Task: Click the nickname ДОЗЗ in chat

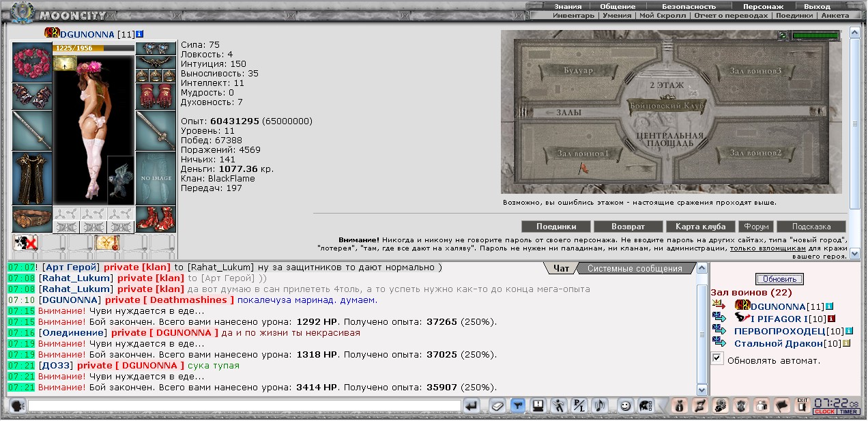Action: [55, 365]
